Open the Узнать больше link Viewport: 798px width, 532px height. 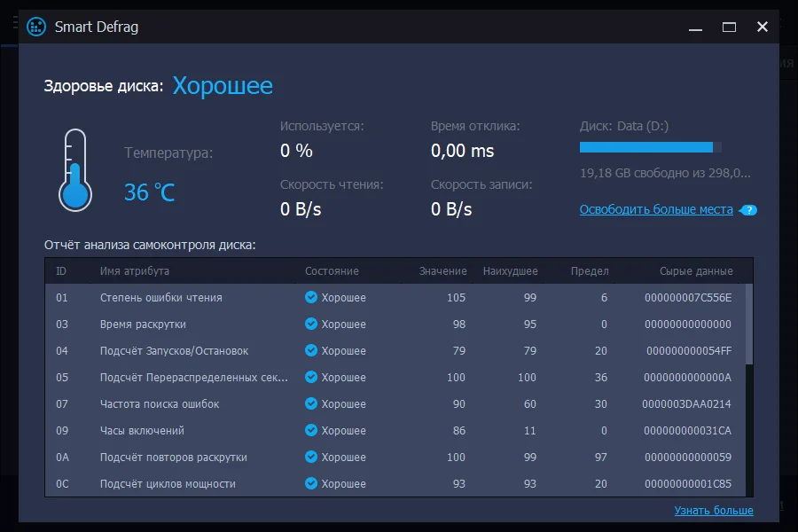(x=714, y=510)
